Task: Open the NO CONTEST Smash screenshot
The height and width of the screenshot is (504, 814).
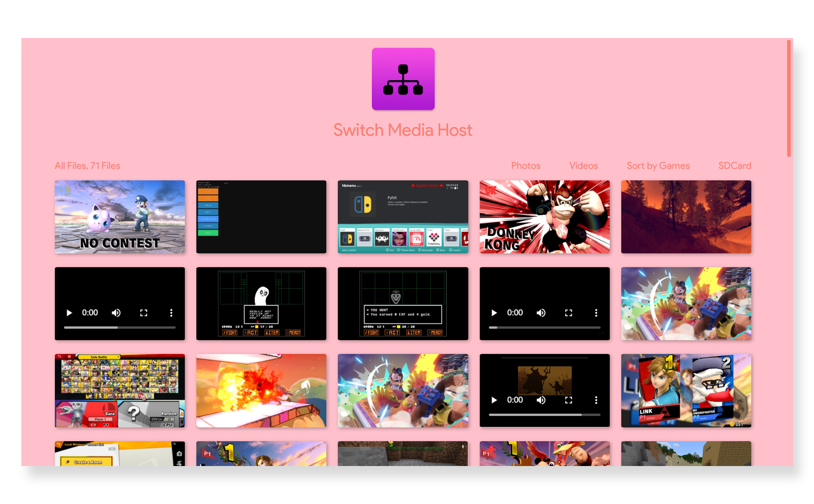Action: click(120, 217)
